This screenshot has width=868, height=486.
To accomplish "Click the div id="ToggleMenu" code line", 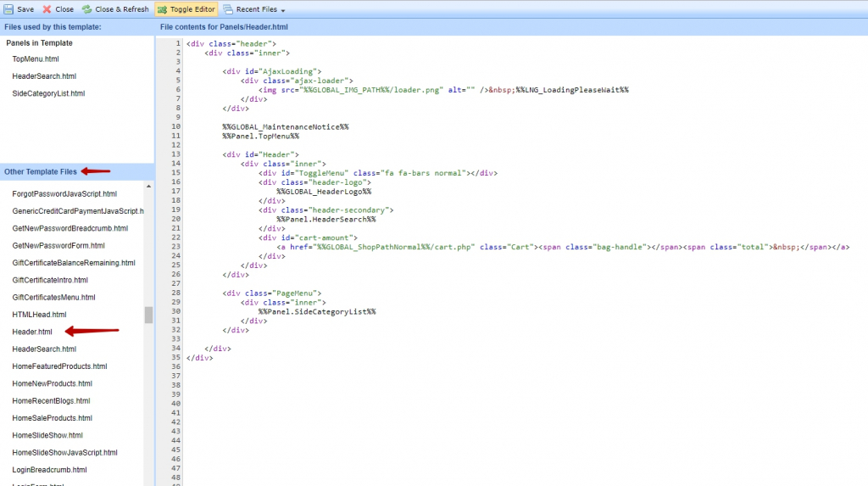I will click(x=378, y=173).
